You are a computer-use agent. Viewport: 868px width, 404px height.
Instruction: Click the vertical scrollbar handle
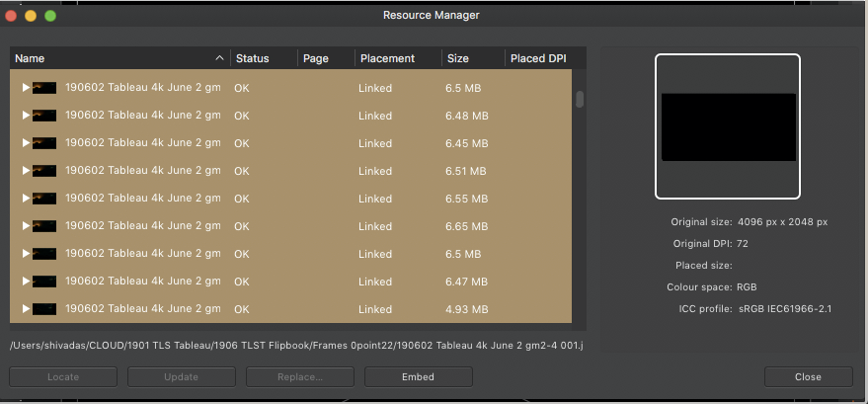tap(580, 99)
